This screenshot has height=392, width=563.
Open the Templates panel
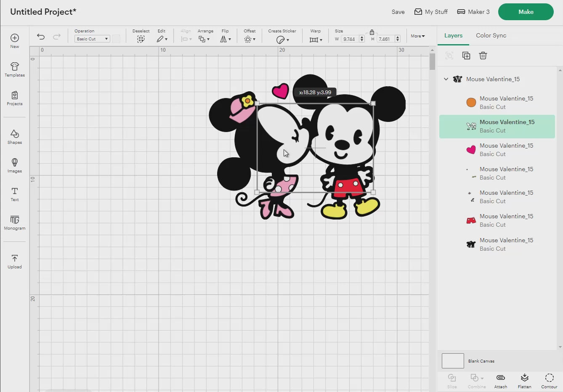pos(15,70)
